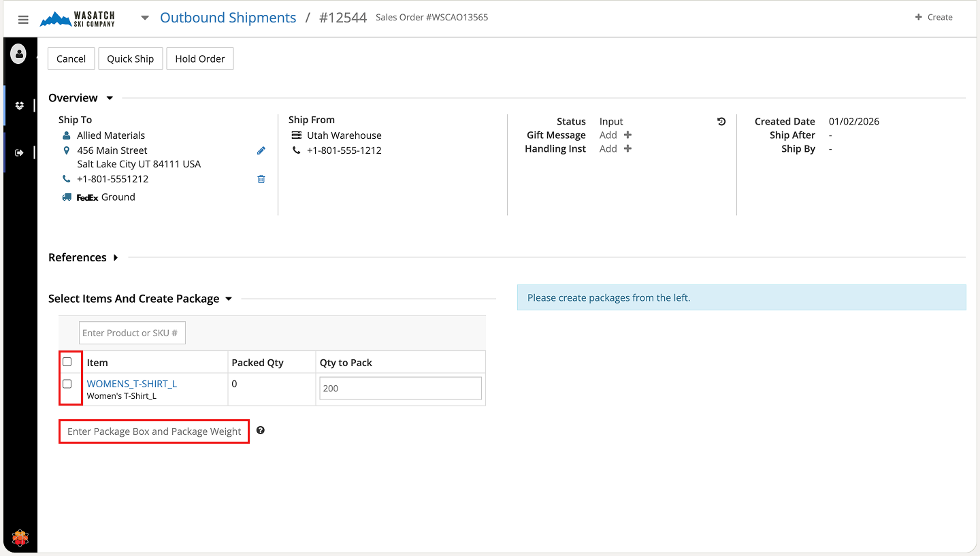The height and width of the screenshot is (556, 980).
Task: Open the dropdown arrow beside Outbound Shipments
Action: click(144, 18)
